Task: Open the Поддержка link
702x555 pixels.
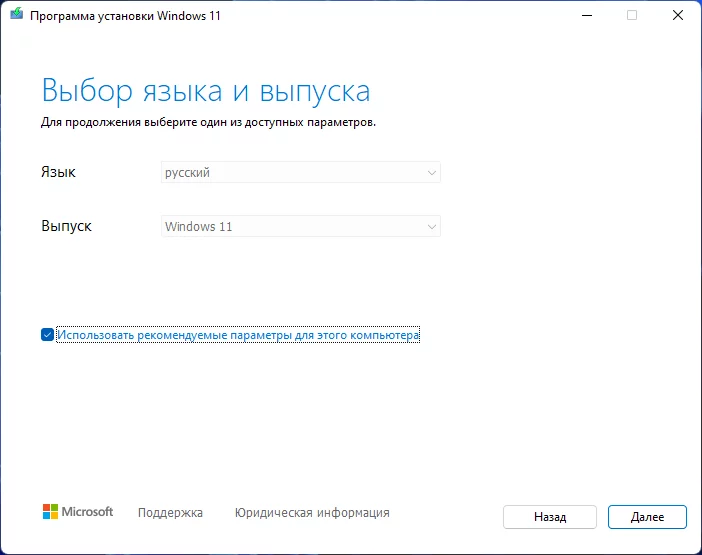Action: [170, 513]
